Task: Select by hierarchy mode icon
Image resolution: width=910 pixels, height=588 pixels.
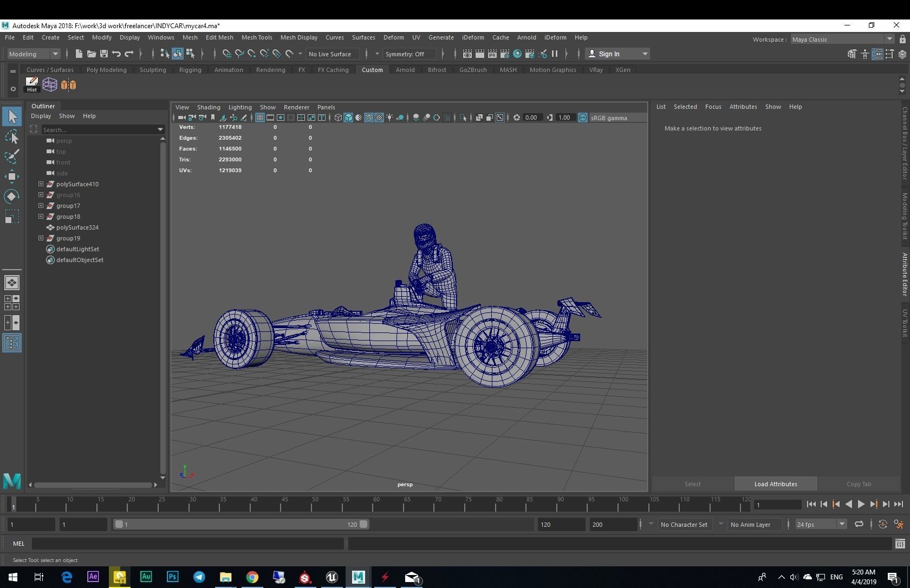Action: coord(165,54)
